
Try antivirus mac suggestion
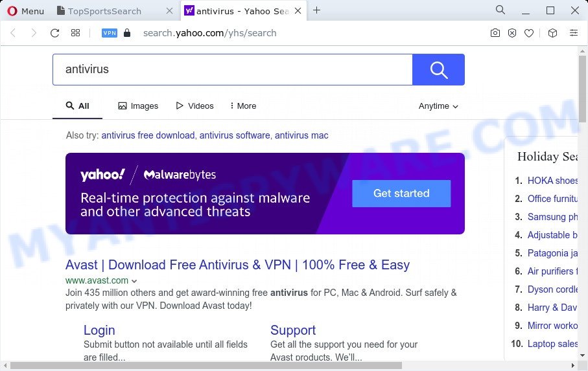(x=301, y=135)
